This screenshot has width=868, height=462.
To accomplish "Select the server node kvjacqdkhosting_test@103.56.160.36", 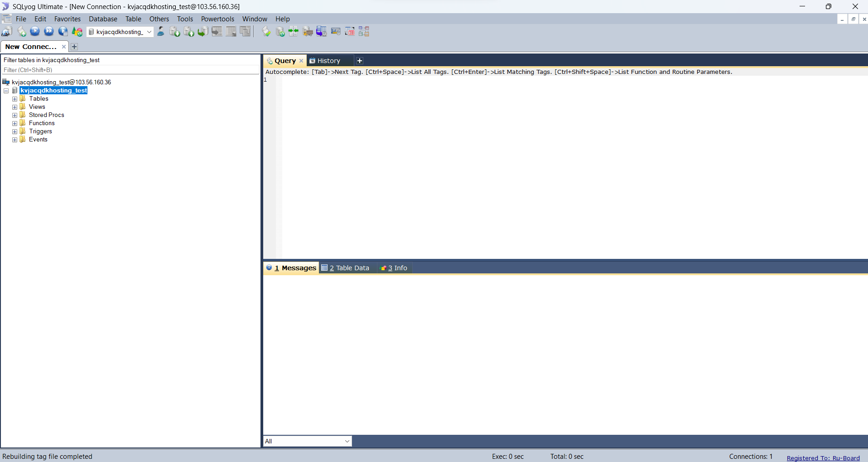I will [61, 82].
